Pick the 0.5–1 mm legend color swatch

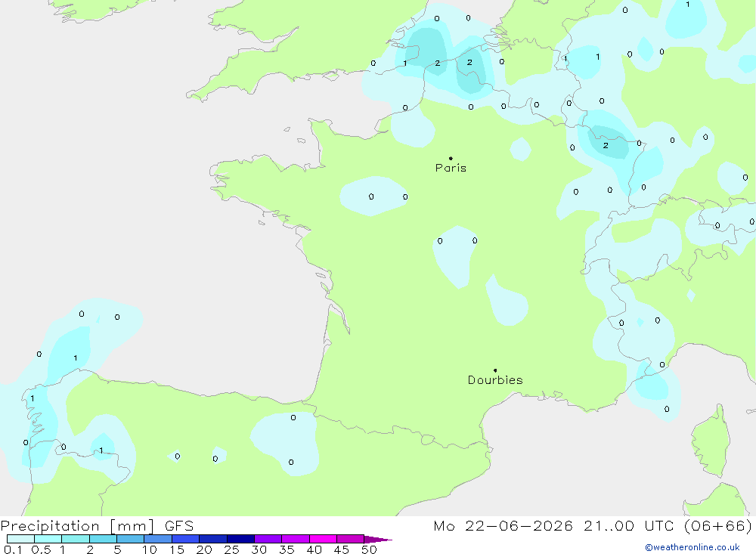tap(48, 539)
